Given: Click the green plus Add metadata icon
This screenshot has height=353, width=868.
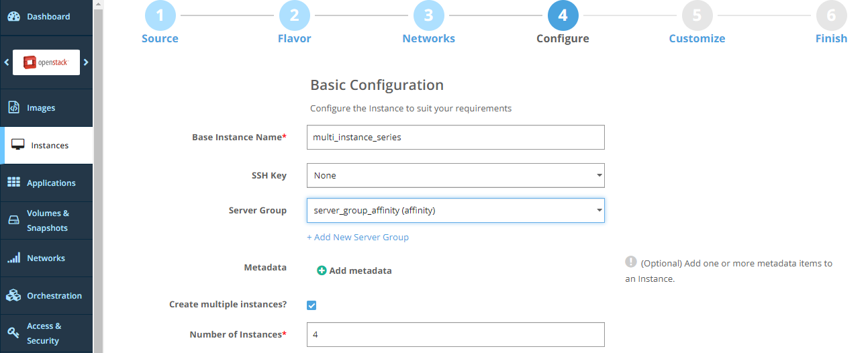Looking at the screenshot, I should tap(322, 270).
